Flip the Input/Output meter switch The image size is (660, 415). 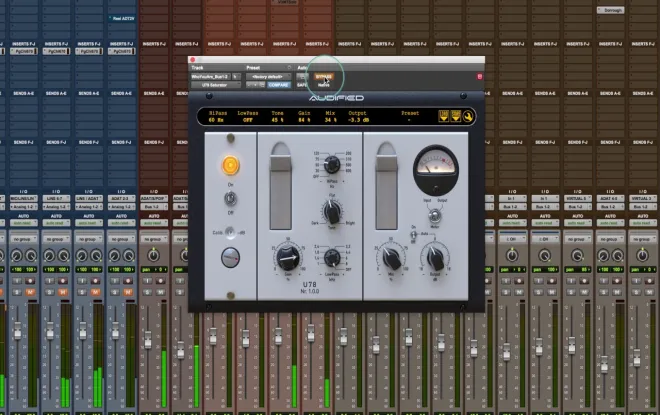click(434, 215)
